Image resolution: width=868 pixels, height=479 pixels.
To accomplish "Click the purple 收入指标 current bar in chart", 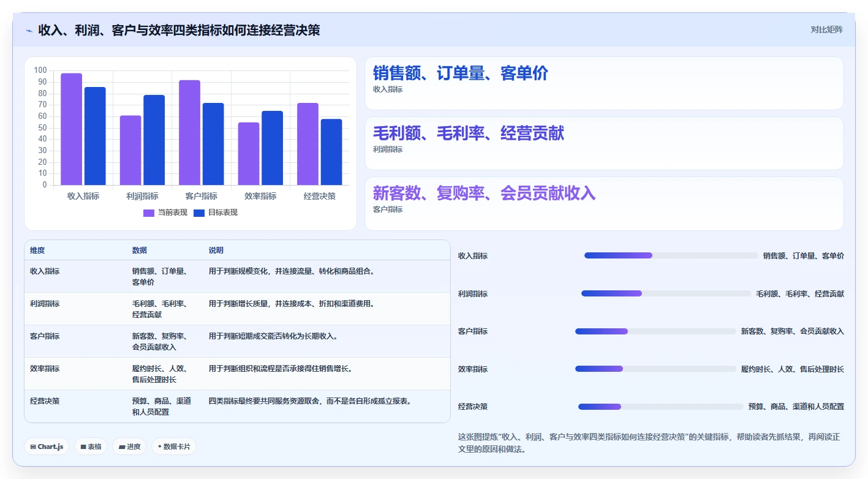I will [72, 129].
